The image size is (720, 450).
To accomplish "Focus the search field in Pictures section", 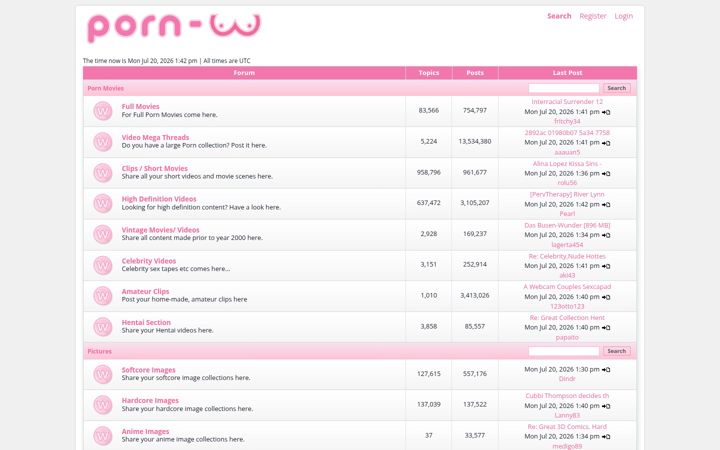I will point(564,351).
